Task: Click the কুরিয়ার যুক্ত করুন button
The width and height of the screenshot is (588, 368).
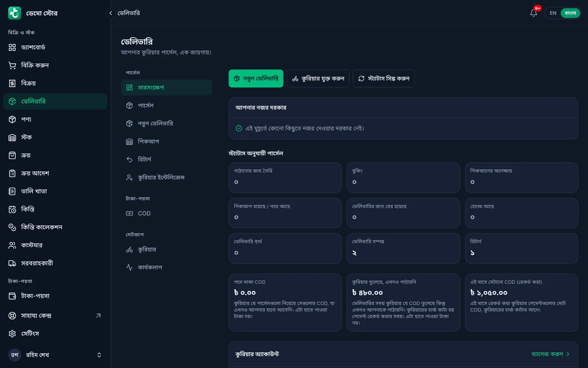Action: click(318, 78)
